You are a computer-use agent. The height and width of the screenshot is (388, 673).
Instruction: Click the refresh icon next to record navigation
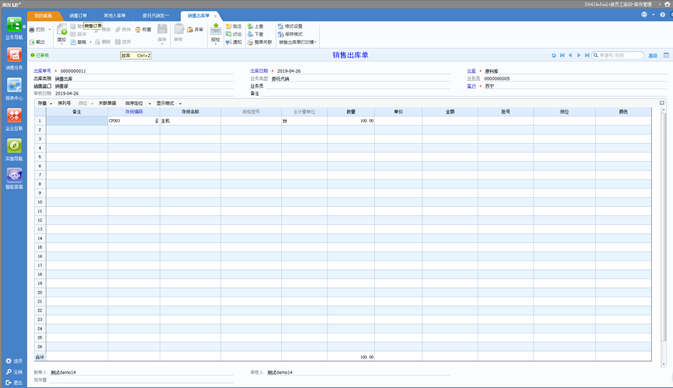554,55
